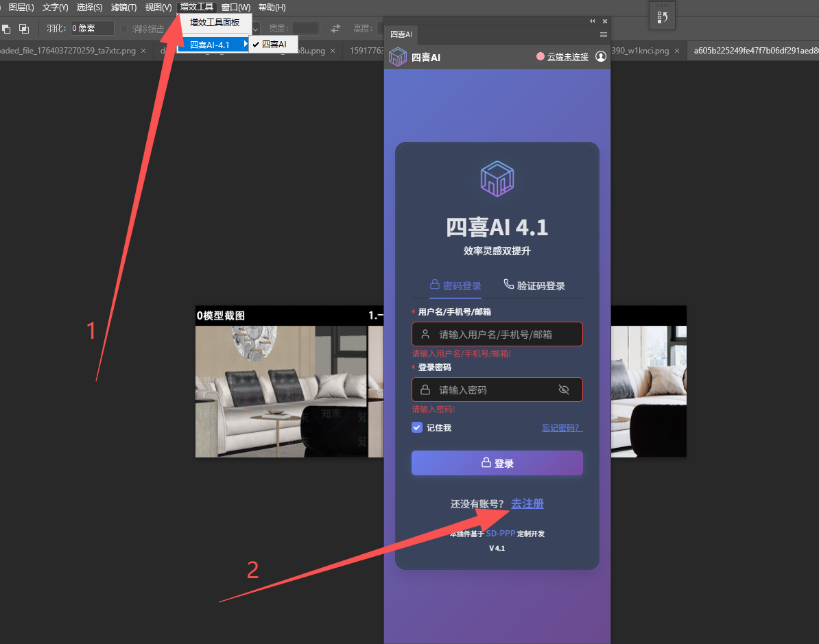Switch to 验证码登录 tab
The height and width of the screenshot is (644, 819).
click(534, 285)
